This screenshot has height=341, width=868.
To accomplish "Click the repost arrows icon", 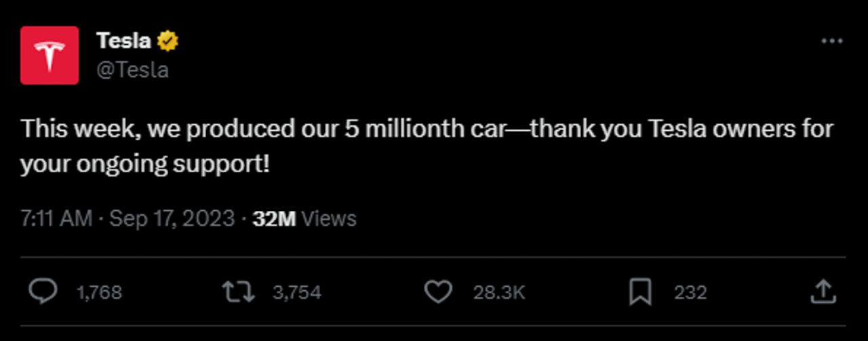I will [239, 292].
